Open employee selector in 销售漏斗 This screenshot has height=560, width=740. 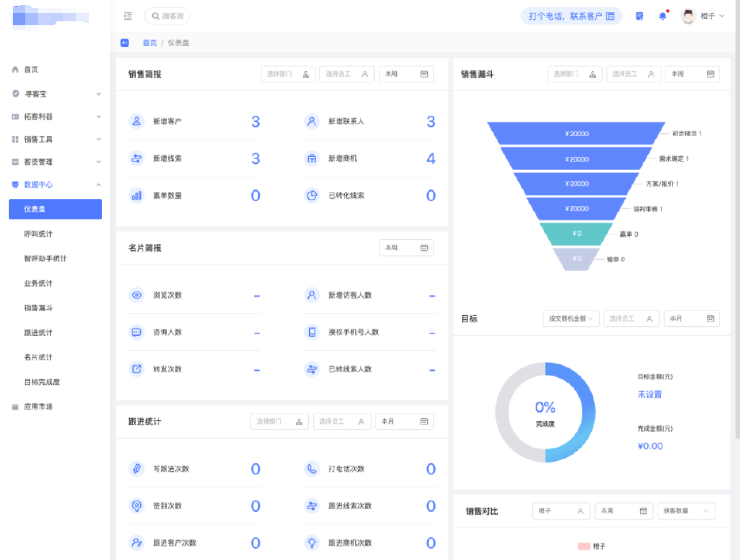pos(633,74)
